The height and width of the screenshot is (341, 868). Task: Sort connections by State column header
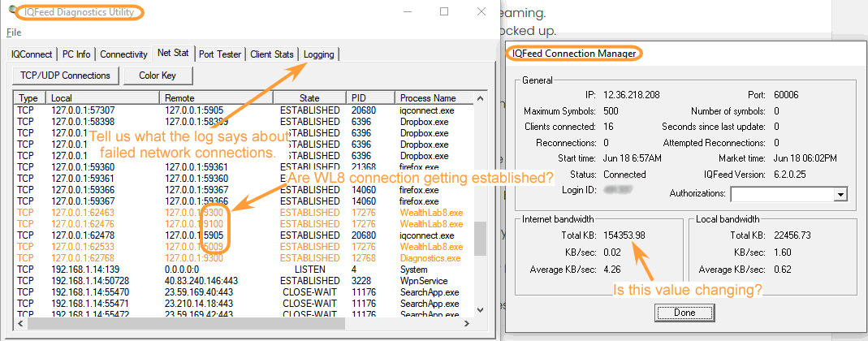pyautogui.click(x=309, y=98)
